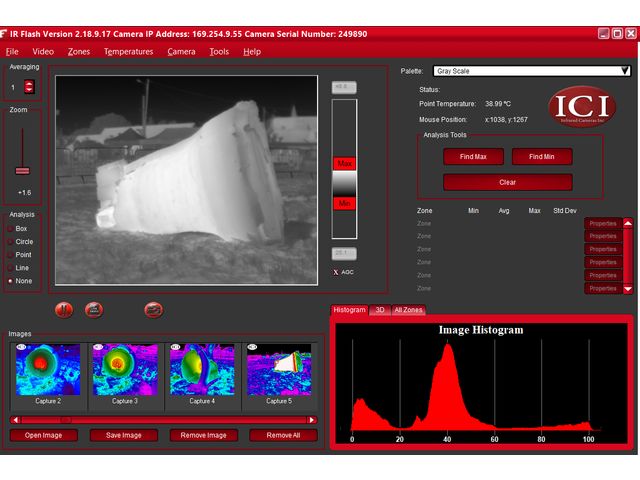The width and height of the screenshot is (640, 480).
Task: Open the Temperatures menu
Action: click(x=128, y=51)
